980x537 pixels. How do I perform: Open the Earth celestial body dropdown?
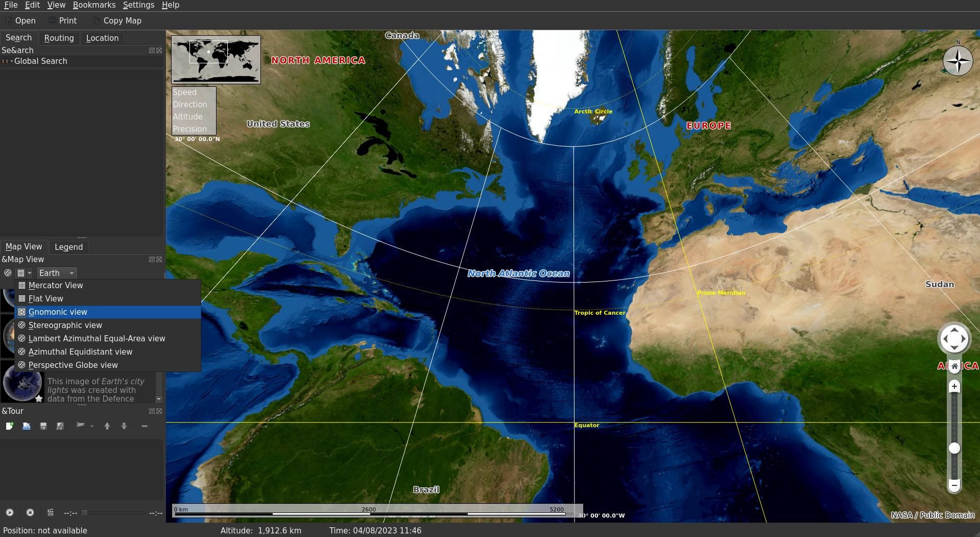(56, 273)
